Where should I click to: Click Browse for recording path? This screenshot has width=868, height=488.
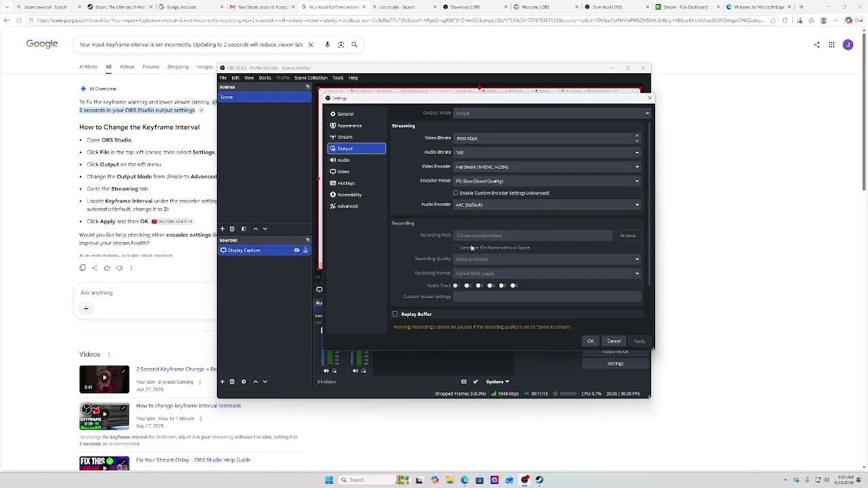628,236
